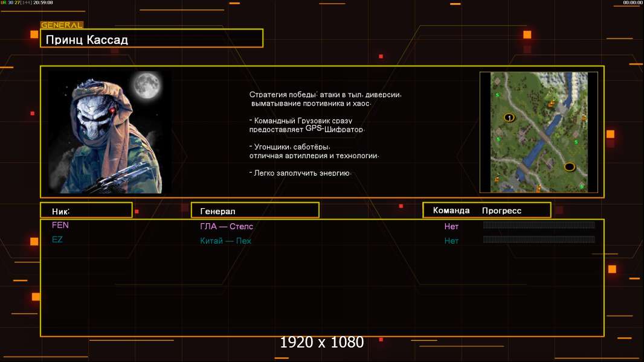Screen dimensions: 644x362
Task: Click the Прогресс column label
Action: (x=501, y=211)
